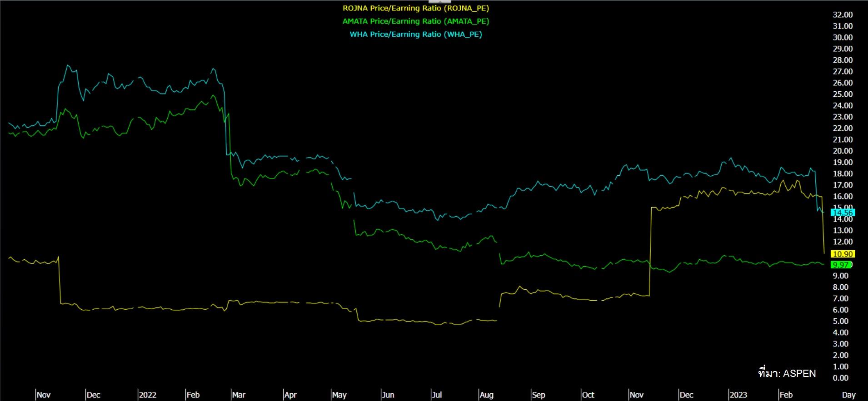Viewport: 868px width, 401px height.
Task: Click the Jun label on the time axis
Action: tap(388, 395)
